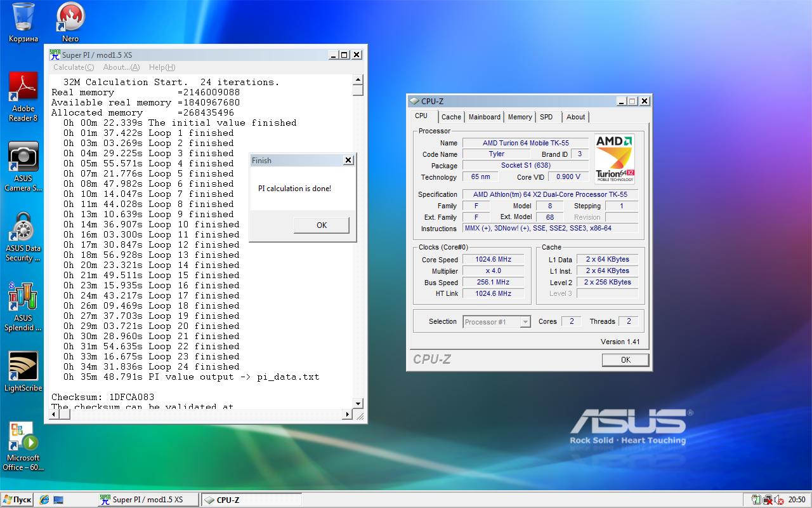Viewport: 812px width, 508px height.
Task: Click the taskbar clock showing 20:50
Action: coord(797,500)
